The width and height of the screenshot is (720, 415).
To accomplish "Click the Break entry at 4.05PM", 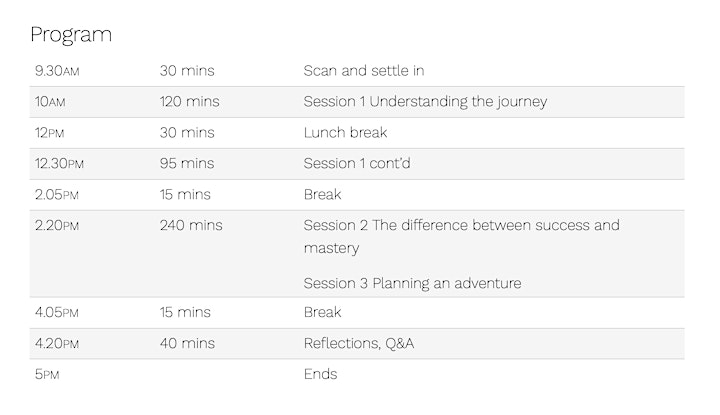I will coord(322,313).
